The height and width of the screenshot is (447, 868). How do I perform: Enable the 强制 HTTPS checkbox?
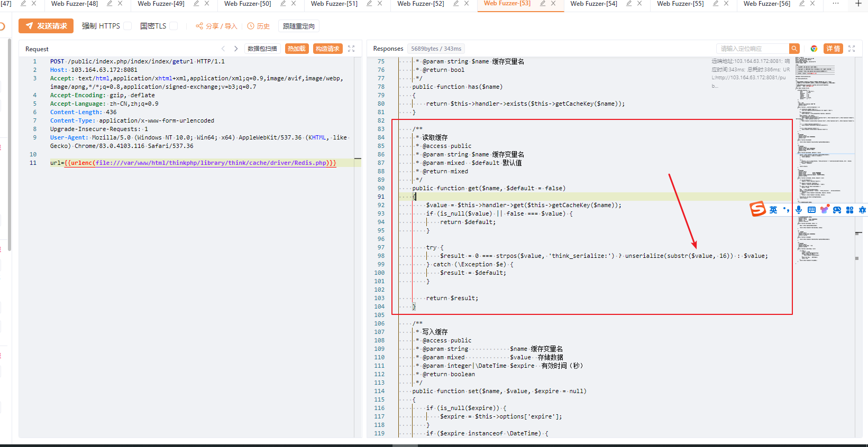click(x=127, y=26)
